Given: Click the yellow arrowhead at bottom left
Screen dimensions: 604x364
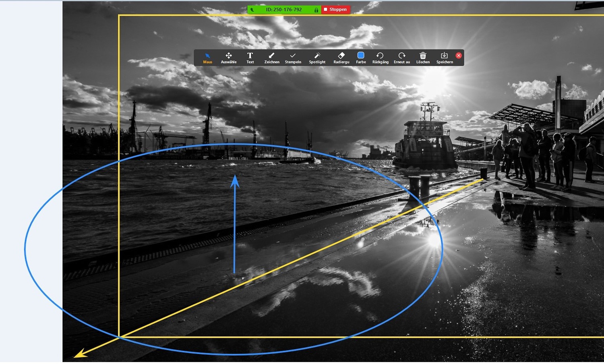Looking at the screenshot, I should 80,354.
